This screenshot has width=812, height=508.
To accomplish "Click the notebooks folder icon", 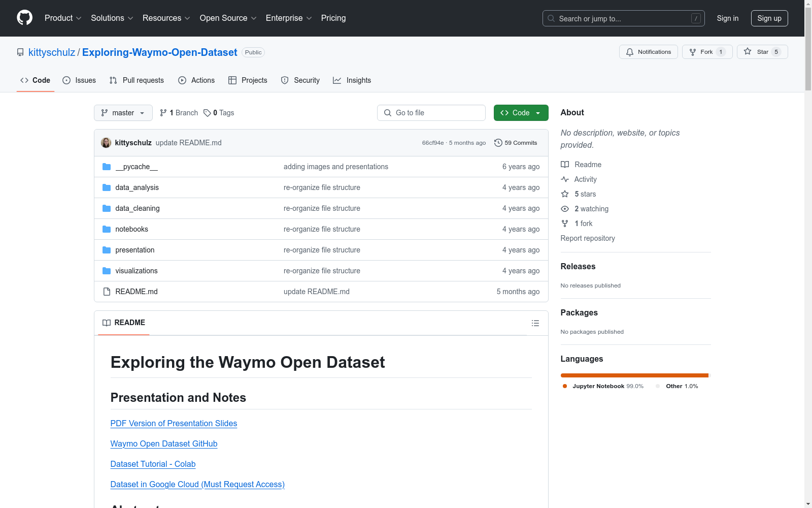I will 107,229.
